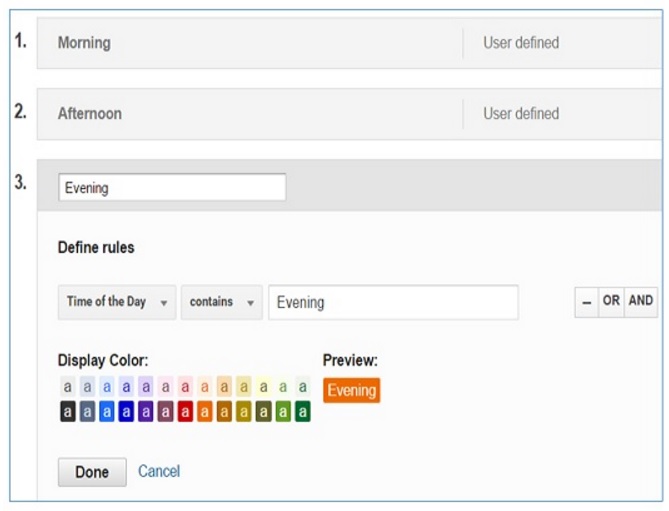Expand the Afternoon group row
Screen dimensions: 669x511
click(x=250, y=114)
